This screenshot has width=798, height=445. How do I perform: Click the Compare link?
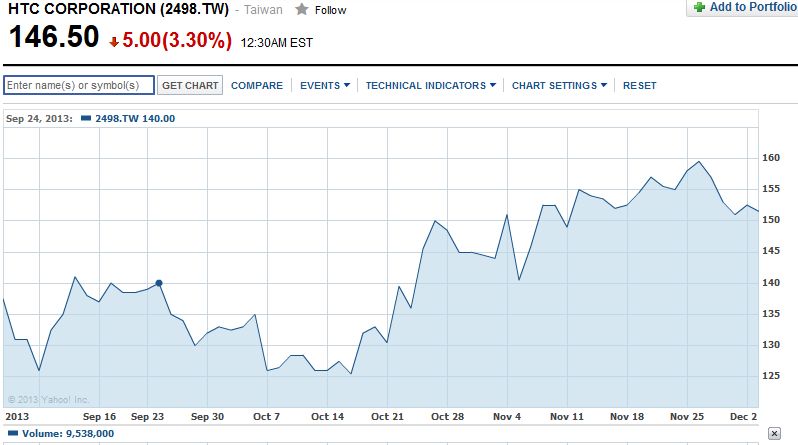(256, 86)
